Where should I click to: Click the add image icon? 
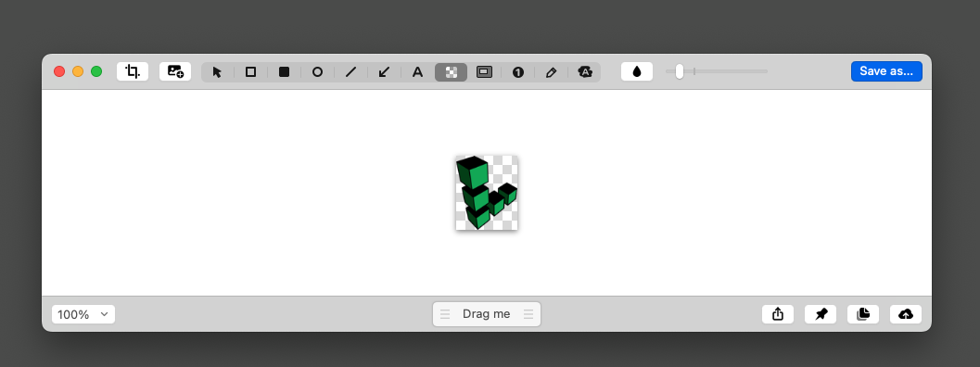(175, 71)
